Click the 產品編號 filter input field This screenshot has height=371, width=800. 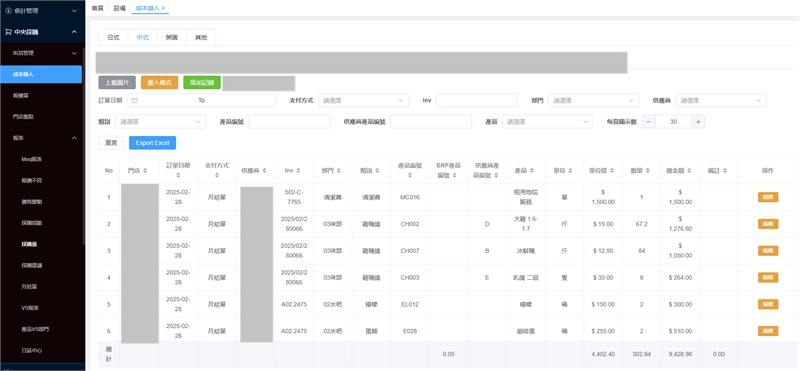pyautogui.click(x=289, y=122)
